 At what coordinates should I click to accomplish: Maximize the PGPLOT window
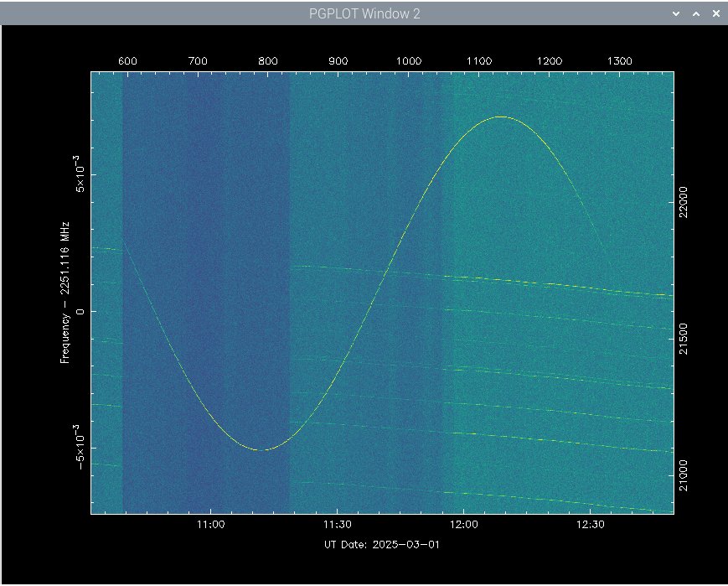696,14
